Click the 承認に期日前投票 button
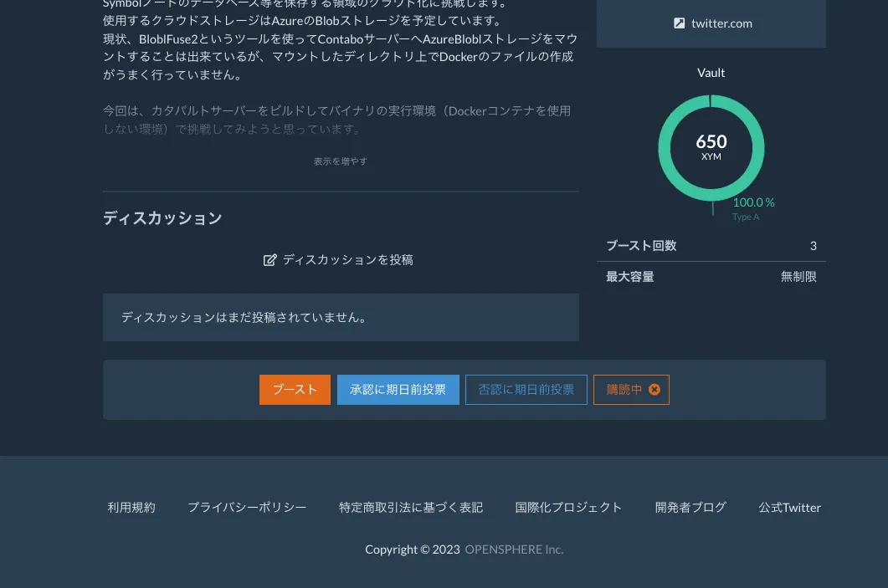 click(398, 390)
